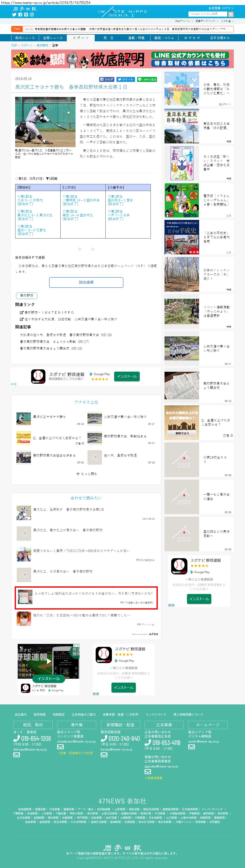Click the phone icon beside 019-653-4118
Image resolution: width=245 pixels, height=868 pixels.
pos(148,742)
